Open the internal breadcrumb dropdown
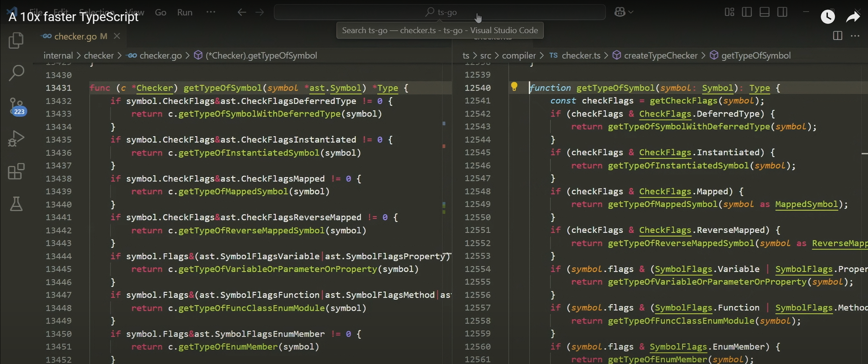Image resolution: width=868 pixels, height=364 pixels. coord(58,56)
